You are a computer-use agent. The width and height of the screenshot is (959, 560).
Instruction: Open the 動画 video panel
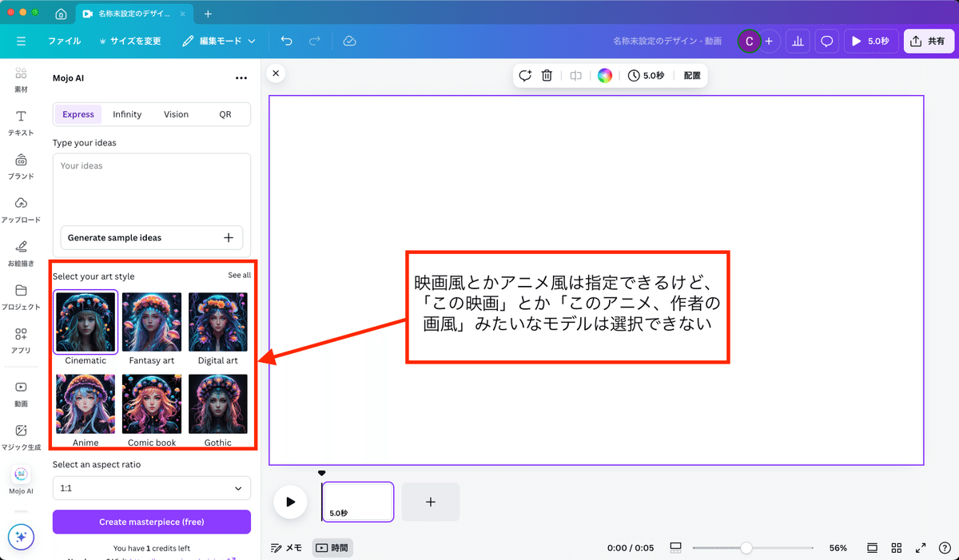(21, 394)
